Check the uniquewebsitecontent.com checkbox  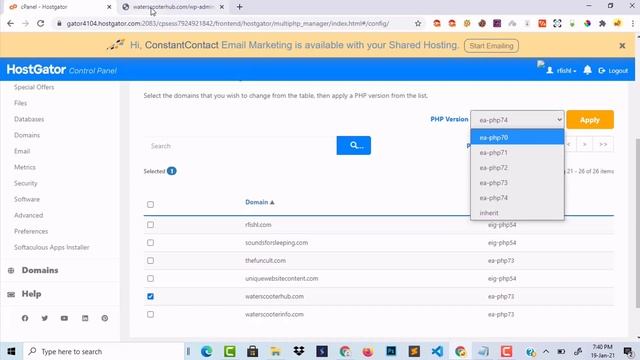(150, 278)
